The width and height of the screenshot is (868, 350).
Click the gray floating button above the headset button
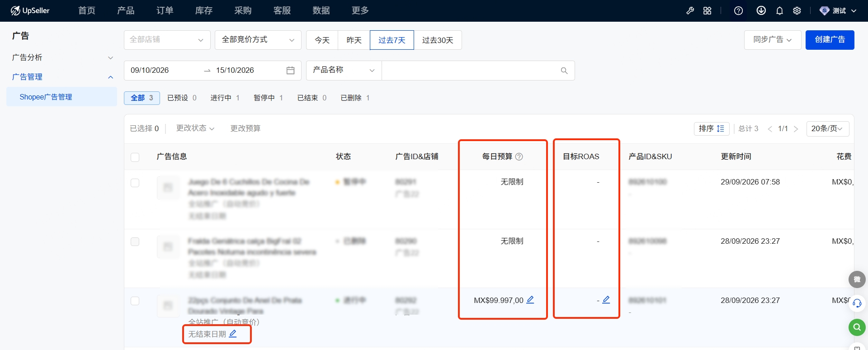click(x=857, y=279)
